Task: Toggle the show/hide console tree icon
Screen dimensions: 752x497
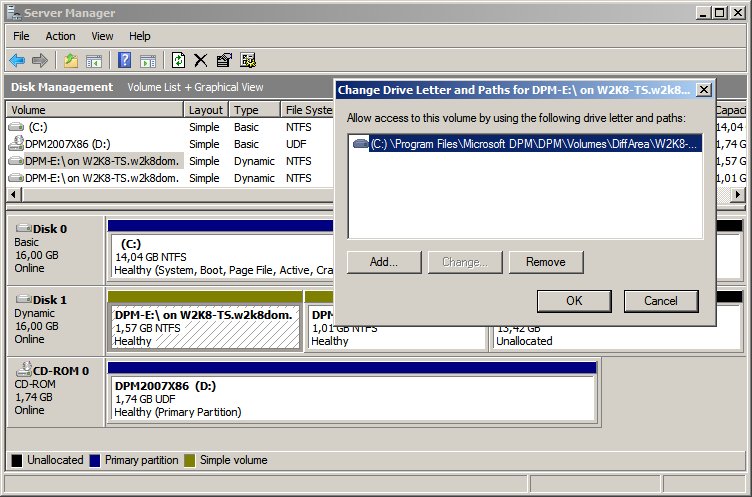Action: pos(94,61)
